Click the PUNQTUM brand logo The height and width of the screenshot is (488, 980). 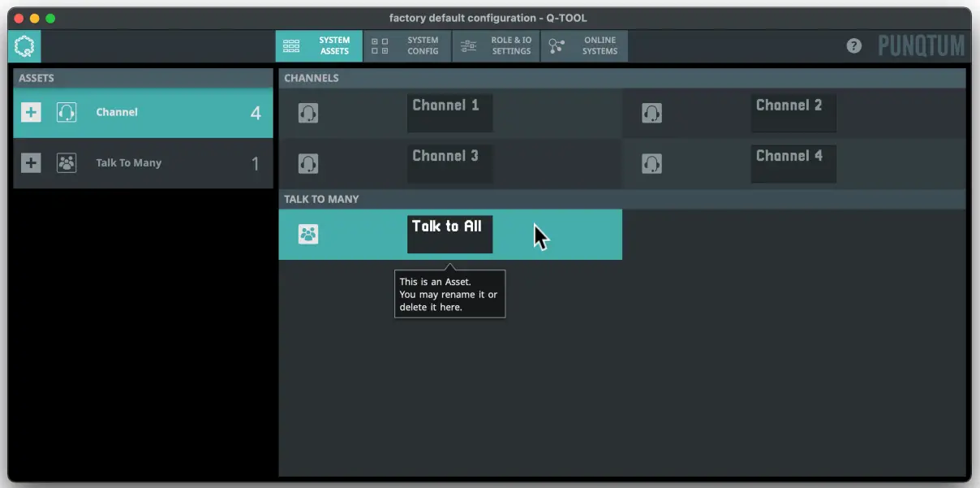[922, 46]
